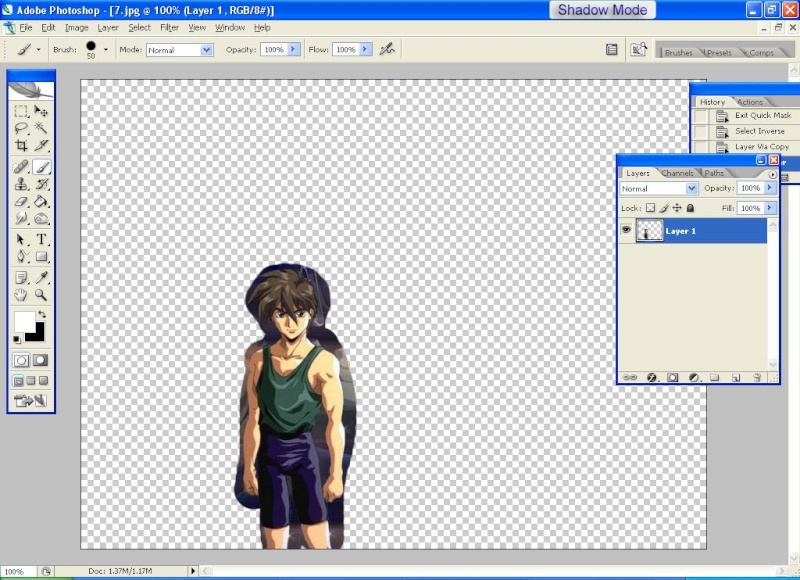Select the Lasso tool
Image resolution: width=800 pixels, height=580 pixels.
click(21, 128)
